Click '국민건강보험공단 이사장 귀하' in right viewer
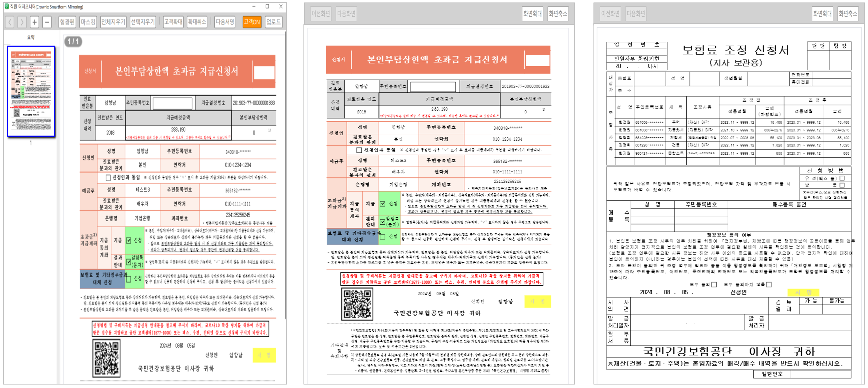 click(729, 351)
